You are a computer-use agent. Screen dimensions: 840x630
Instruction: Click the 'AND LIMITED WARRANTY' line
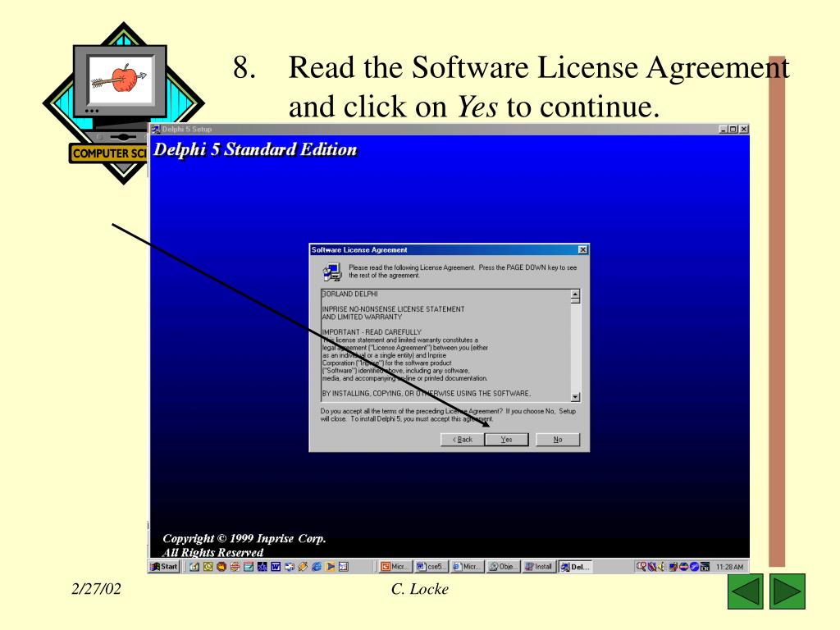[x=362, y=317]
